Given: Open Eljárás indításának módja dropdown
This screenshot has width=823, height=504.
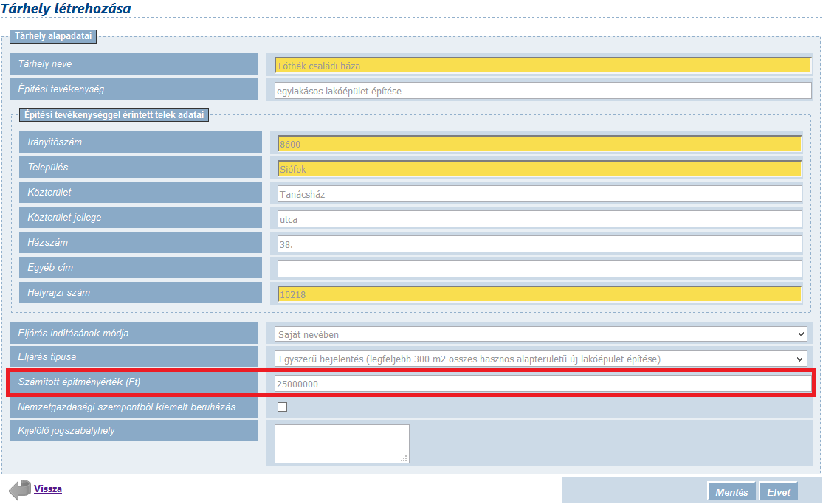Looking at the screenshot, I should (540, 334).
